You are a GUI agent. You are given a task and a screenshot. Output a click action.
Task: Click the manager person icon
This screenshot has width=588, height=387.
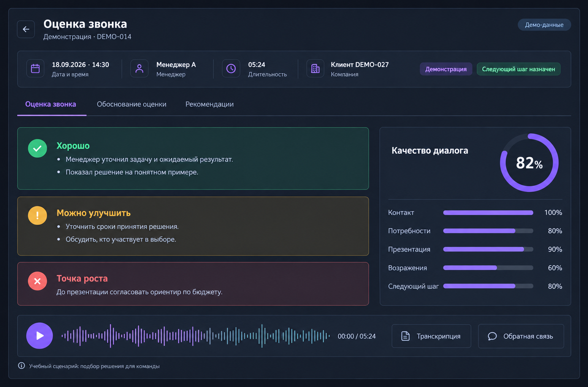pyautogui.click(x=139, y=69)
